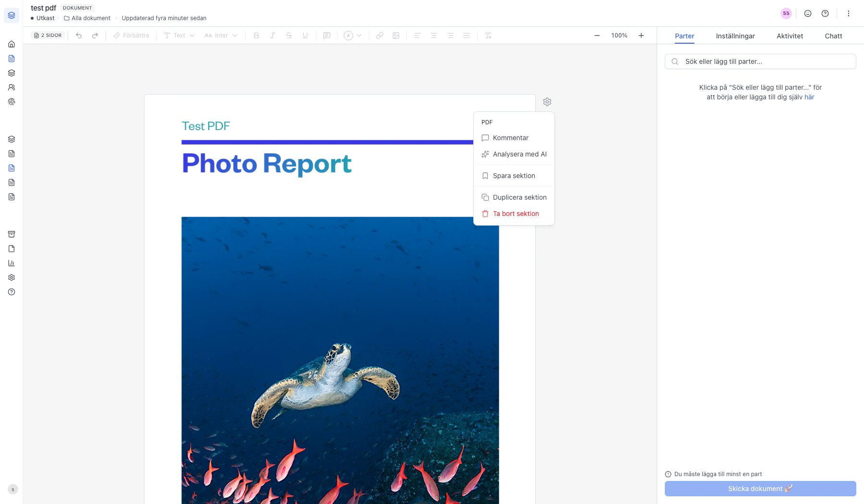This screenshot has width=864, height=504.
Task: Select Ta bort sektion to delete
Action: click(x=514, y=214)
